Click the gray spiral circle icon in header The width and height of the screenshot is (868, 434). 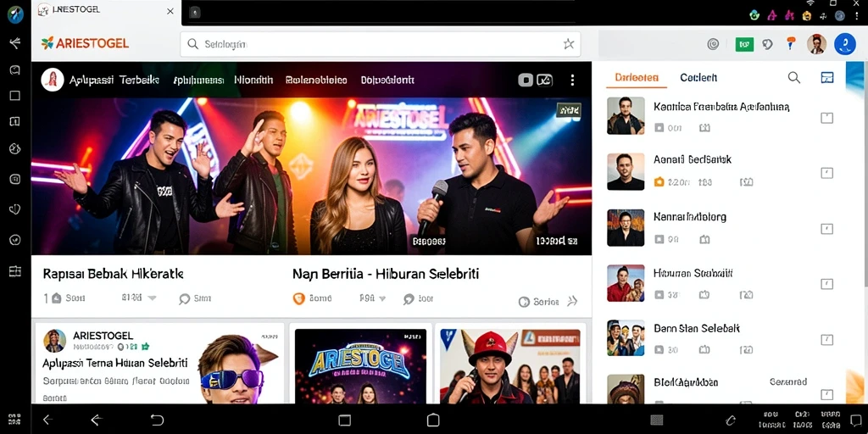click(713, 44)
